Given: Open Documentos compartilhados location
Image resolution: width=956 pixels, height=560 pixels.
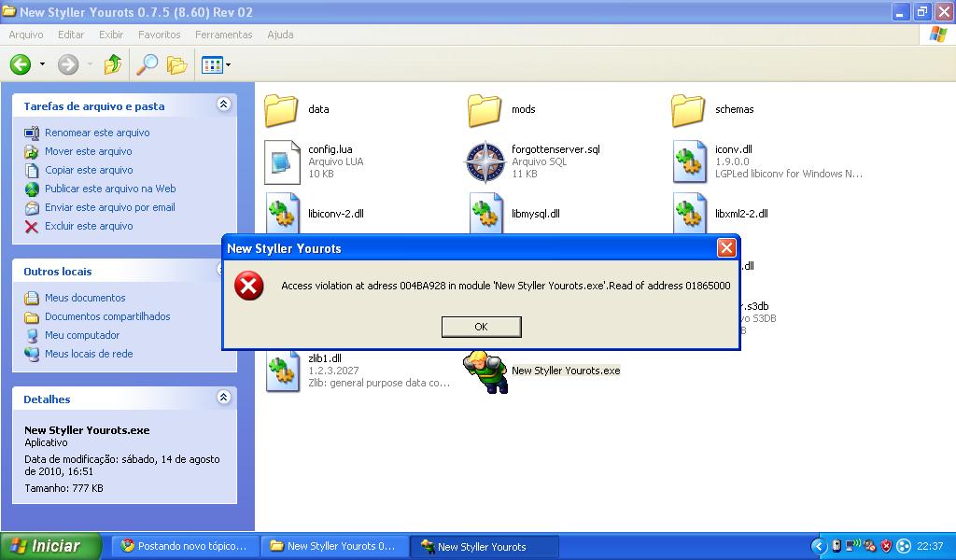Looking at the screenshot, I should pos(107,316).
